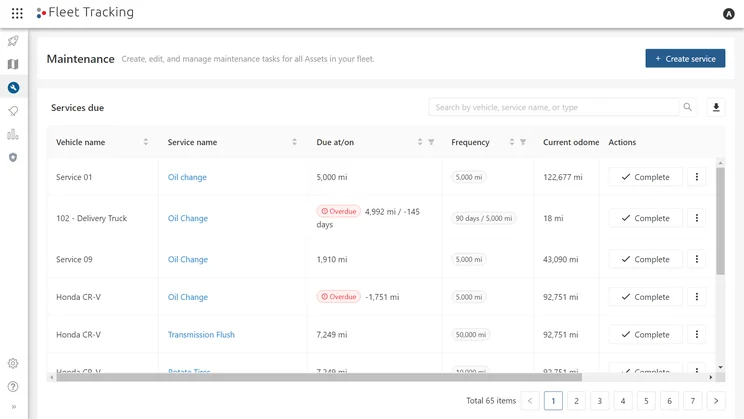Open the 102 - Delivery Truck Oil Change link
The height and width of the screenshot is (419, 744).
pos(188,218)
